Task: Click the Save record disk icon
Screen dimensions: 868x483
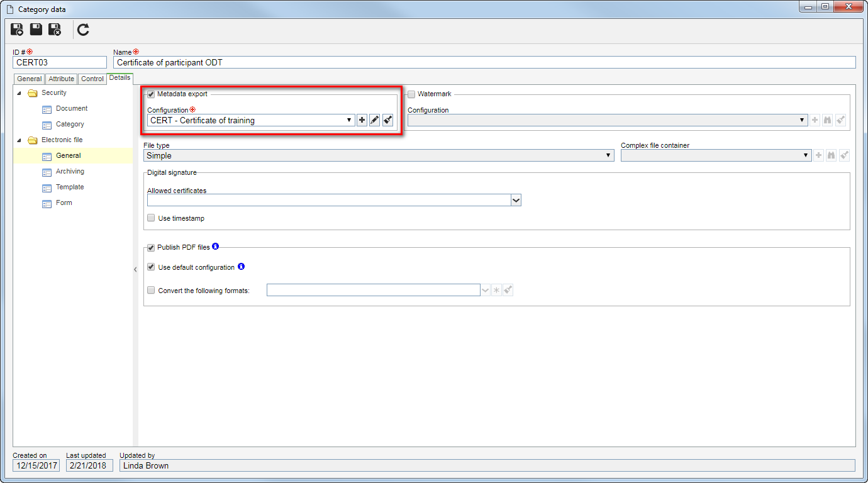Action: tap(36, 29)
